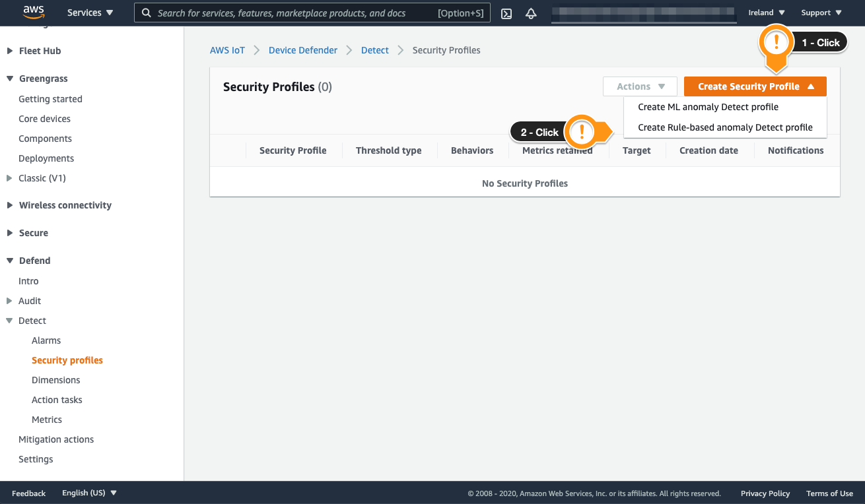Viewport: 865px width, 504px height.
Task: Open the Dimensions page
Action: click(x=56, y=380)
